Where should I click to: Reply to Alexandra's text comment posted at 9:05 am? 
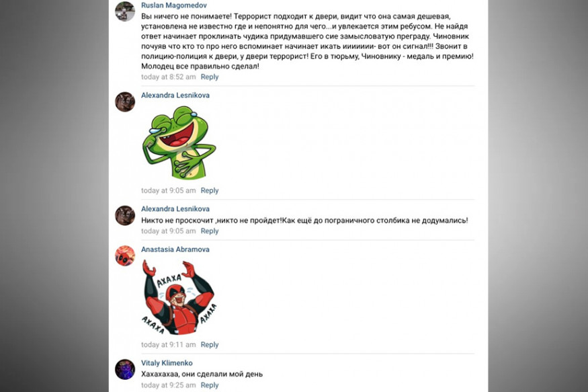click(x=210, y=231)
